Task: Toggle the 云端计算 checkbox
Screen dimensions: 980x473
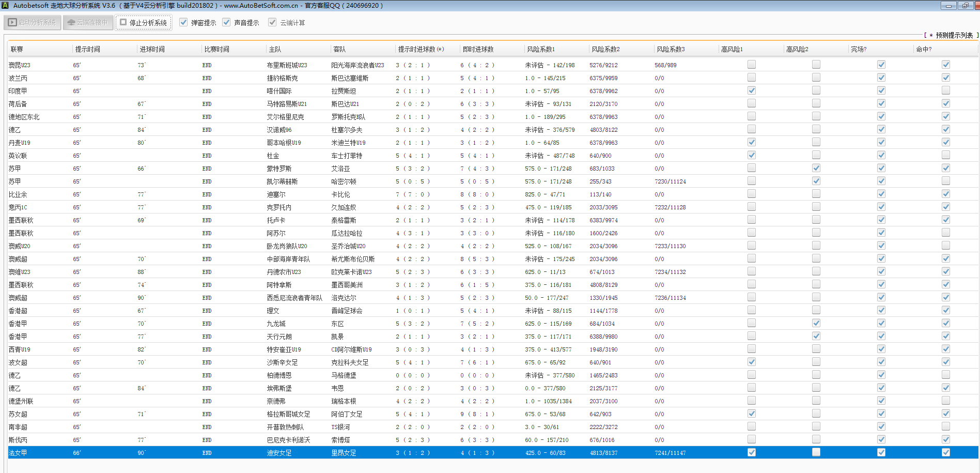Action: coord(272,23)
